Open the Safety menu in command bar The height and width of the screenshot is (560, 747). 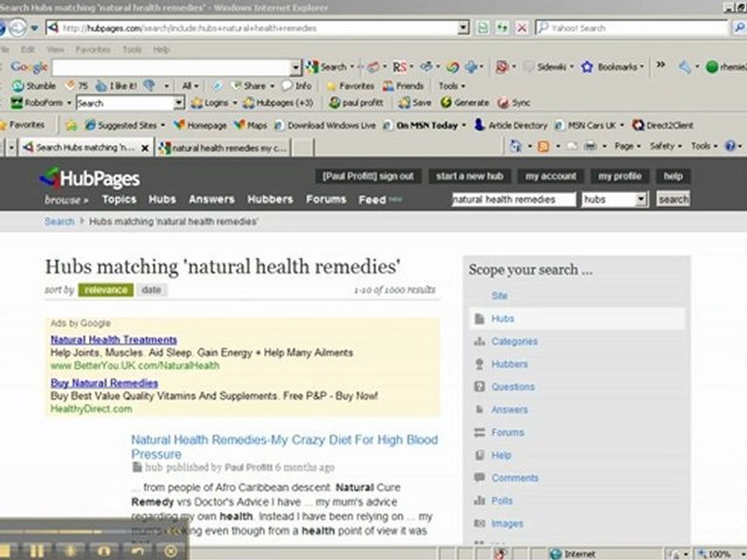(665, 146)
